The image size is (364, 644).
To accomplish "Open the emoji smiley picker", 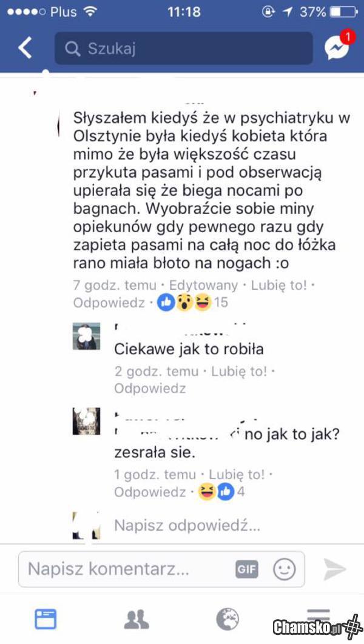I will tap(285, 569).
